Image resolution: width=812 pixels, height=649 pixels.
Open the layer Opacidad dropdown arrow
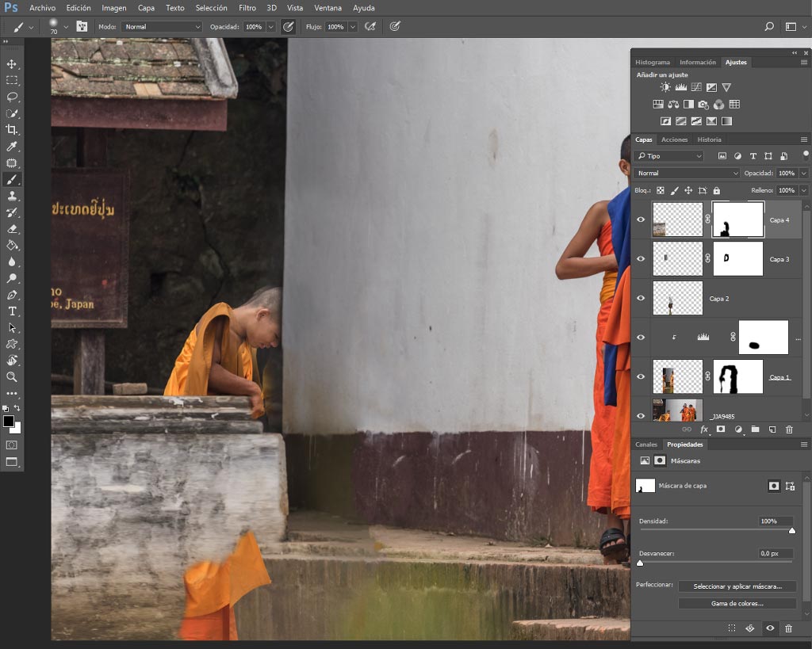[x=804, y=173]
